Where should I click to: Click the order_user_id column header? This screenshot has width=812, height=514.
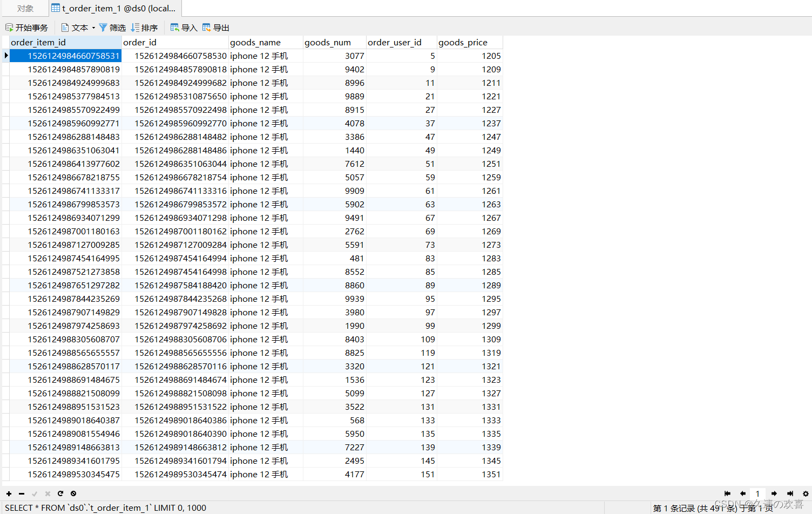[x=402, y=42]
